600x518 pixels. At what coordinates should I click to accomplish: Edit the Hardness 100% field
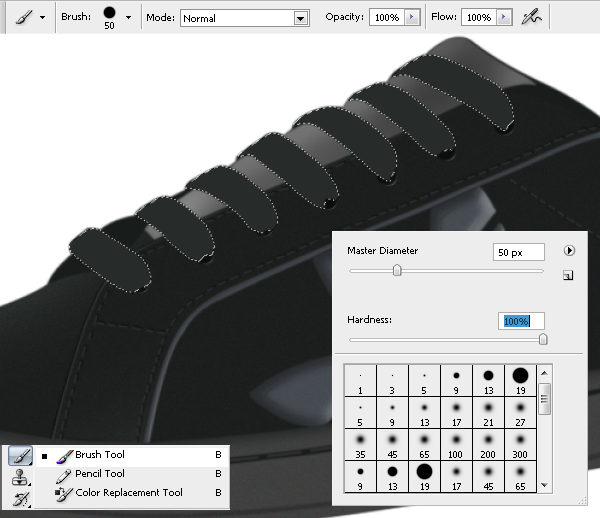click(521, 321)
